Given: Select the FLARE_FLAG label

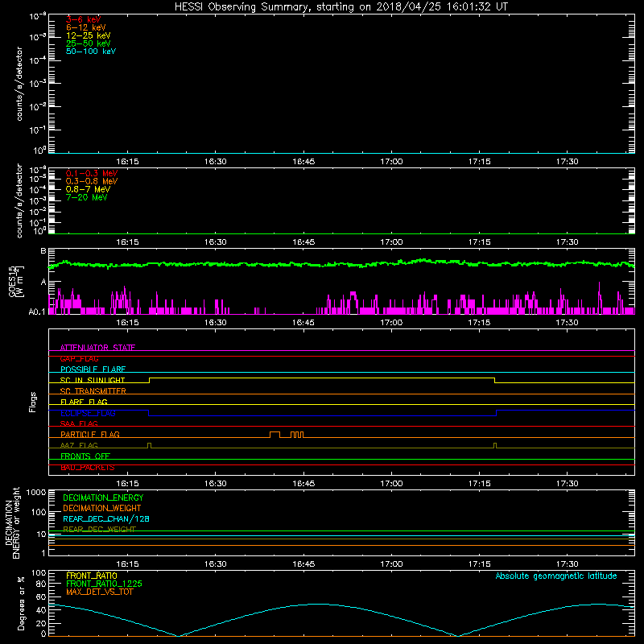Looking at the screenshot, I should (84, 402).
